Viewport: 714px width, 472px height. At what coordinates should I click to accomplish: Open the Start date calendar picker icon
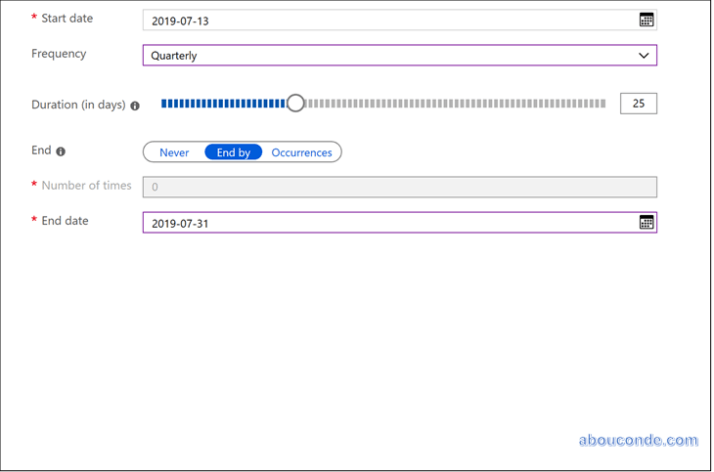coord(646,20)
